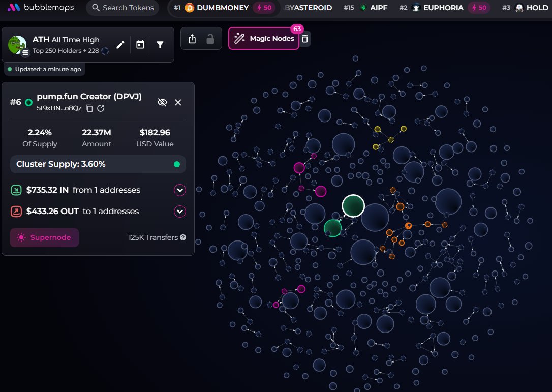552x392 pixels.
Task: Click the 125K Transfers help icon
Action: (183, 237)
